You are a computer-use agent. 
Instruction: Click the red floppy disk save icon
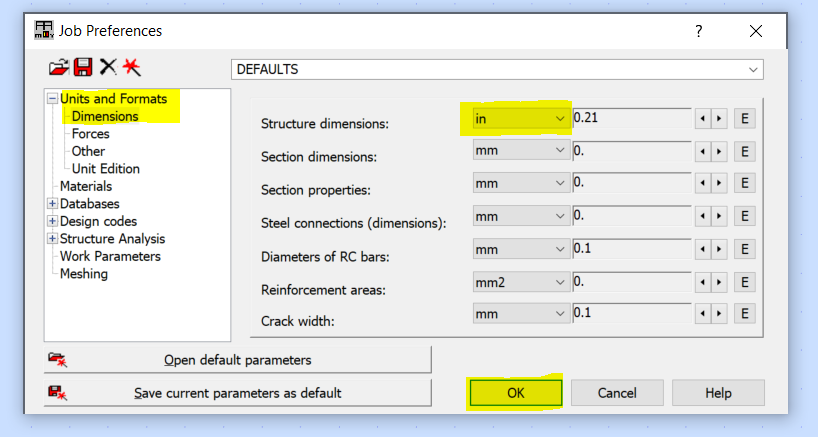[83, 68]
